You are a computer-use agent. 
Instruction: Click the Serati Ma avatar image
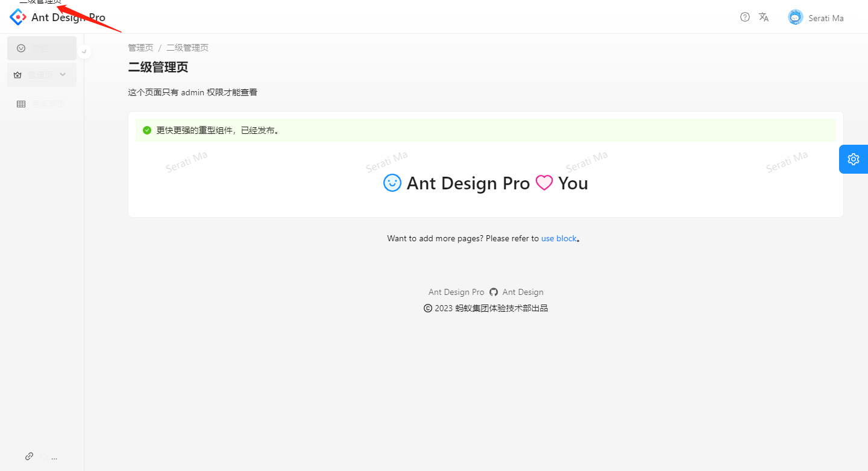pos(796,17)
